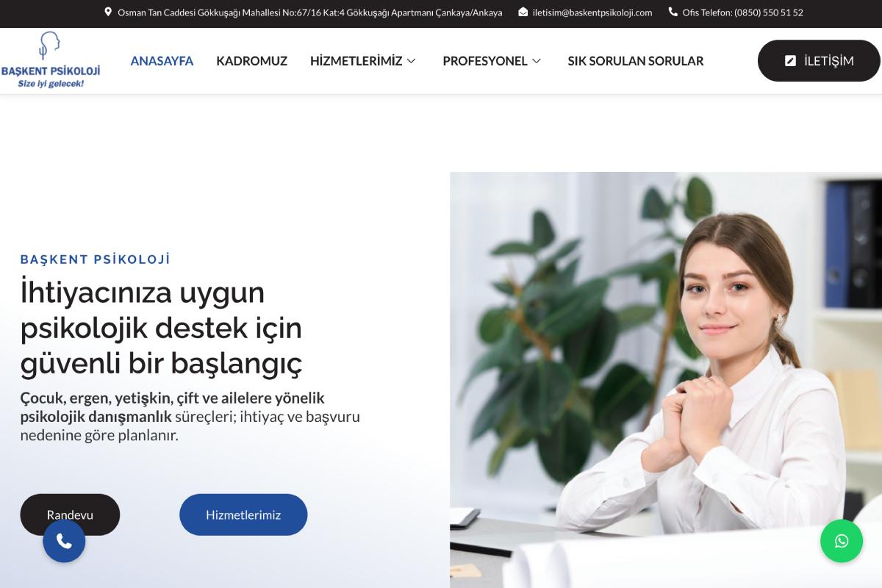Image resolution: width=882 pixels, height=588 pixels.
Task: Click the 'BAŞKENT PSİKOLOJİ' blue subtitle text
Action: [95, 259]
